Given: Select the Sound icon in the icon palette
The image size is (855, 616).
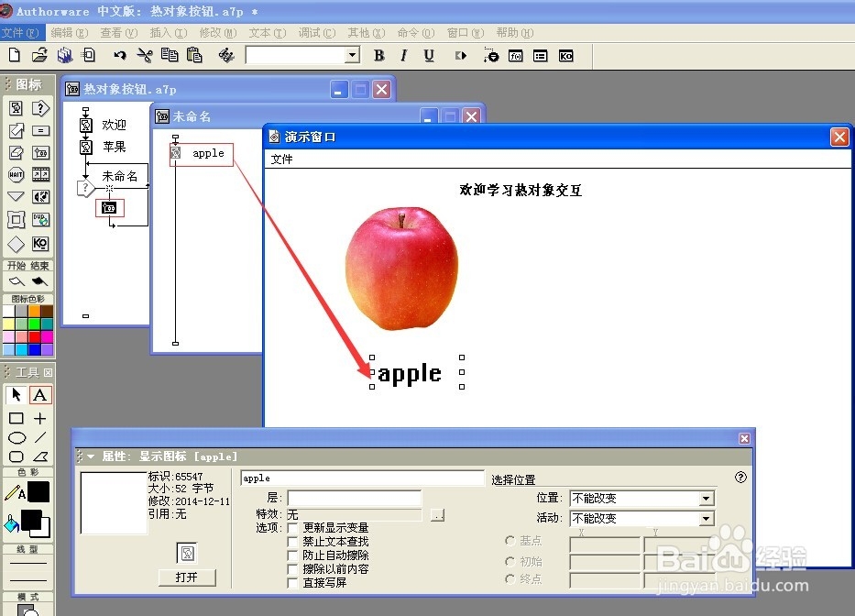Looking at the screenshot, I should [x=40, y=194].
